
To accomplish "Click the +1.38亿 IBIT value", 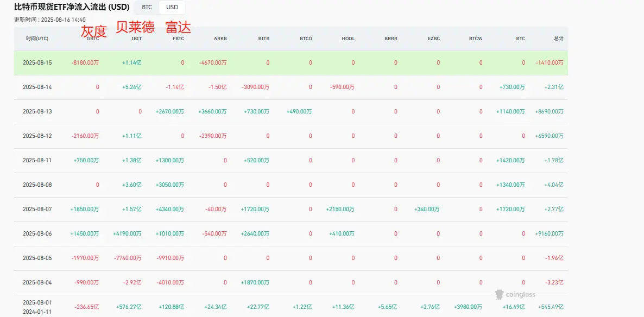I will click(132, 161).
